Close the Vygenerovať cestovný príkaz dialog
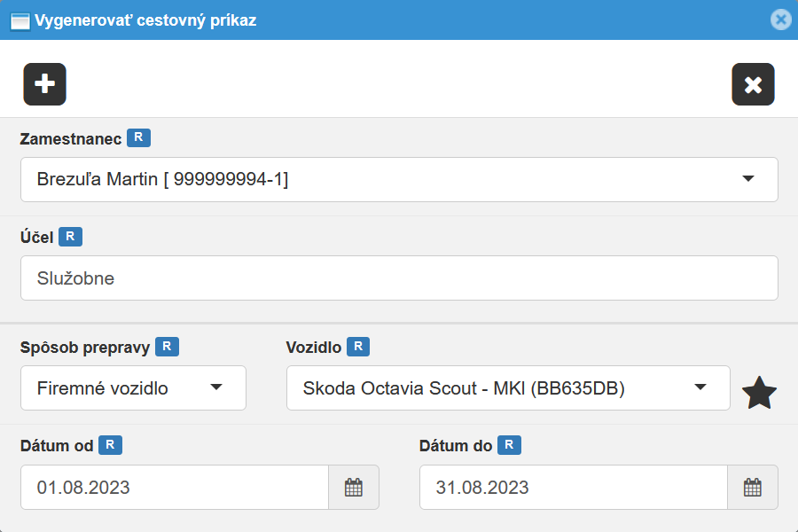The image size is (798, 532). (780, 20)
